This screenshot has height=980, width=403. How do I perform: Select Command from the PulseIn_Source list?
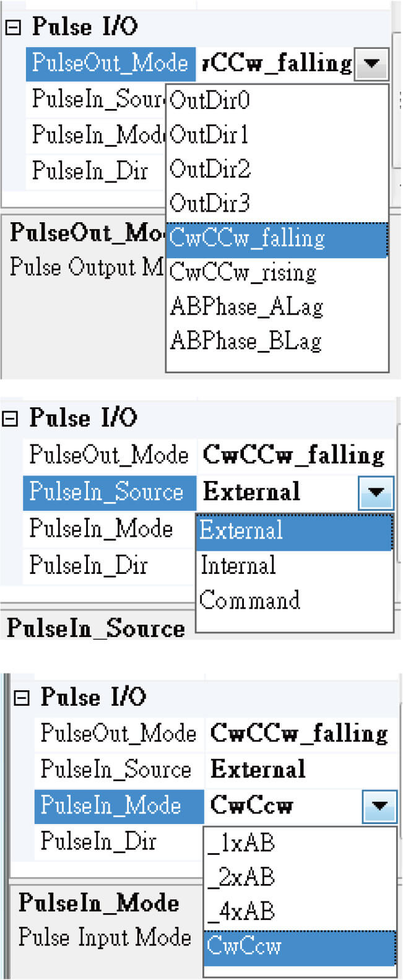(x=243, y=601)
